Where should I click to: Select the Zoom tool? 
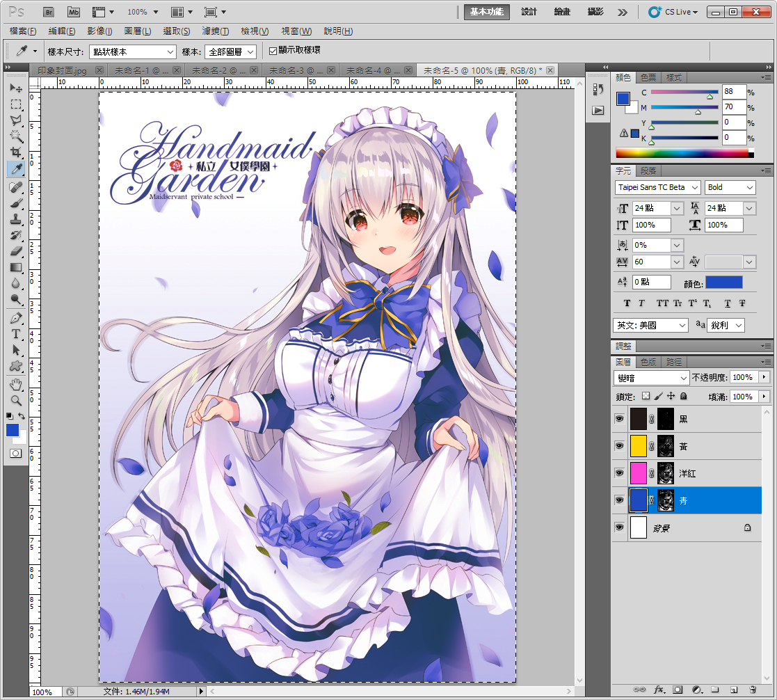[x=16, y=401]
